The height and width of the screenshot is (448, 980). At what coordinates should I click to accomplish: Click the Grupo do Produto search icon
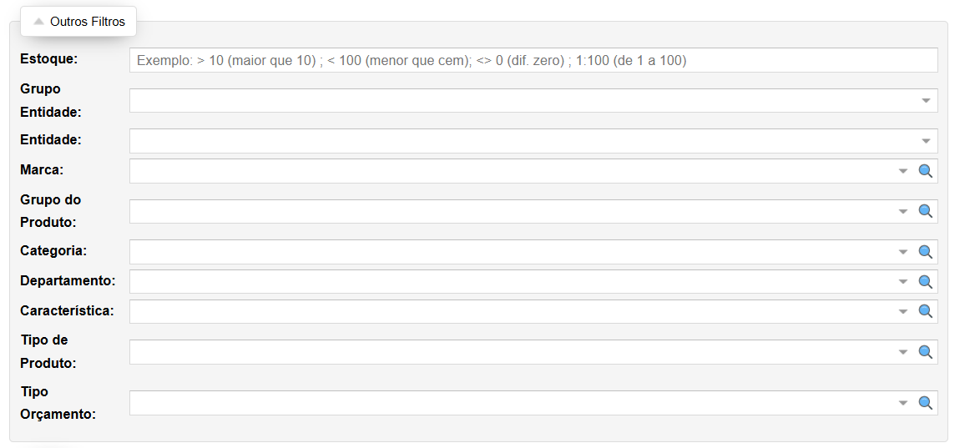925,211
